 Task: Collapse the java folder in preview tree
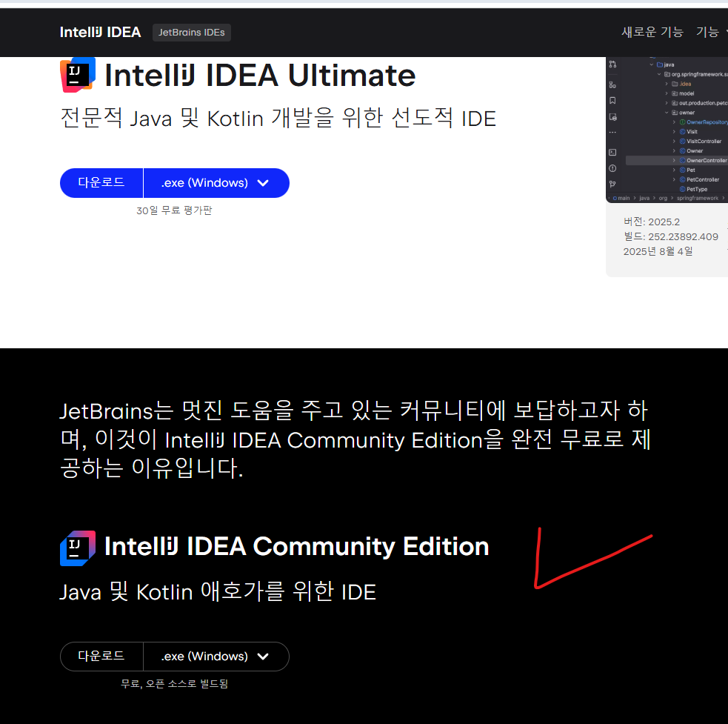coord(652,64)
